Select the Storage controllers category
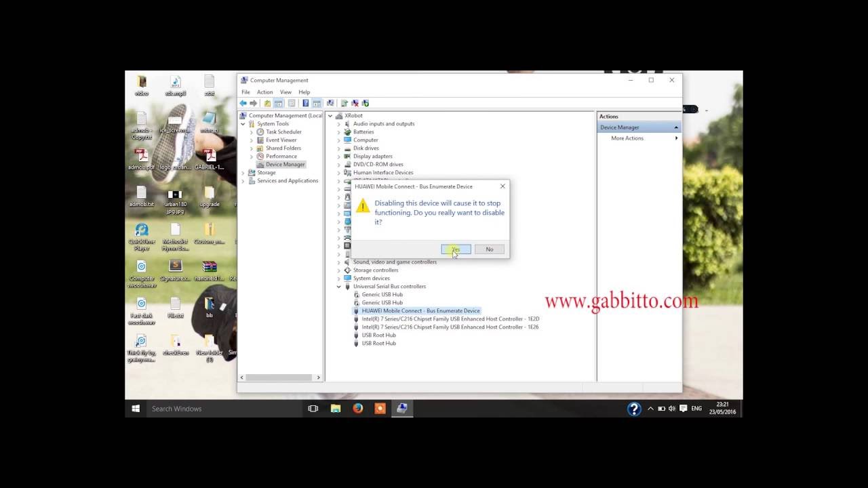 click(376, 270)
